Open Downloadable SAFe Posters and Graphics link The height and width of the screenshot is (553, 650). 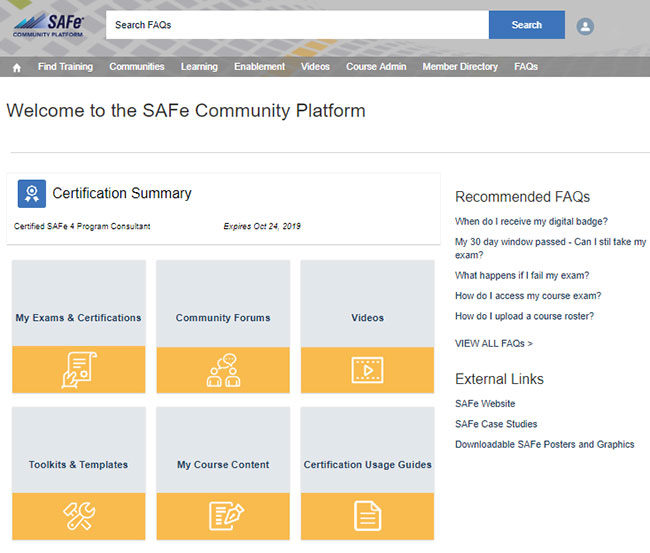[x=545, y=444]
